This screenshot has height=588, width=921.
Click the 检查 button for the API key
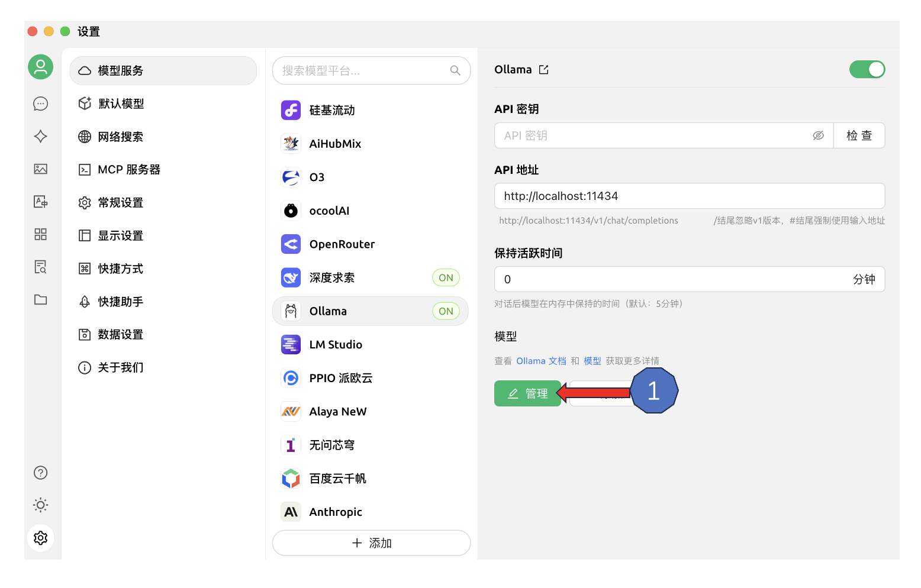click(x=859, y=135)
